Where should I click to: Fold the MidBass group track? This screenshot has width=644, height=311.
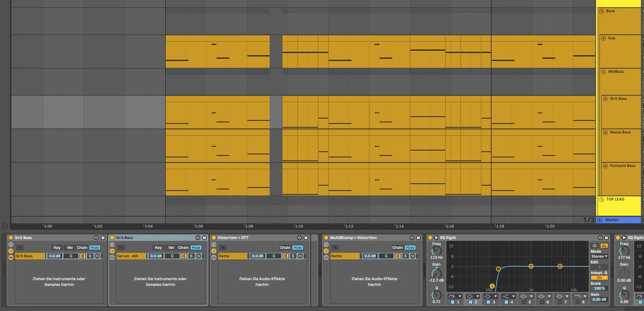[603, 72]
